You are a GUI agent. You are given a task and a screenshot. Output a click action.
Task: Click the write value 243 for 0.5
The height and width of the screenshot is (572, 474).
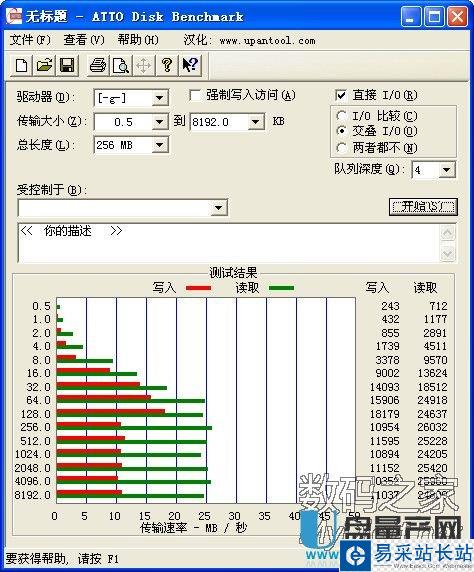point(390,306)
